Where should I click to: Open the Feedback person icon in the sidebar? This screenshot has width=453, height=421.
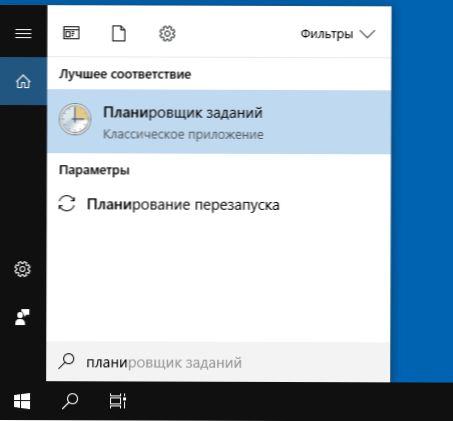point(22,317)
